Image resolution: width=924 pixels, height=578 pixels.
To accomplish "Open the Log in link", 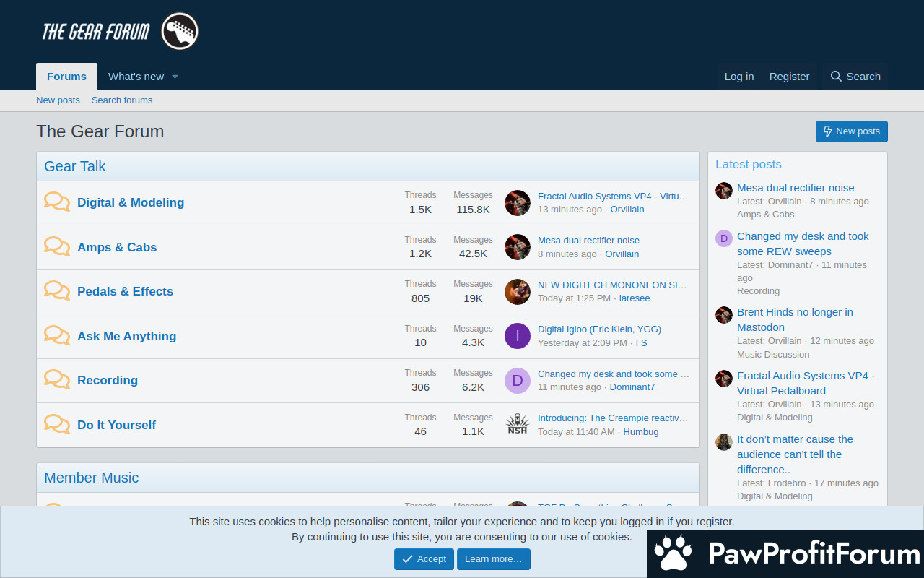I will click(738, 77).
